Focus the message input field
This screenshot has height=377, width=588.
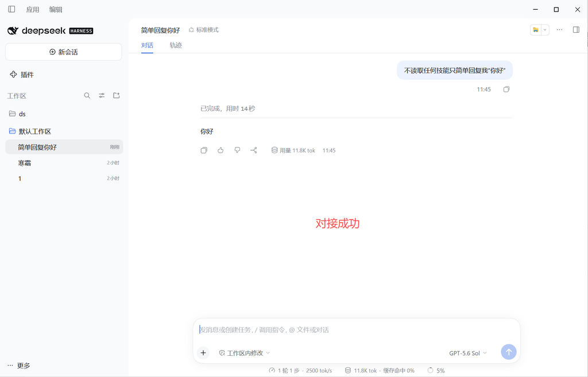(x=356, y=330)
